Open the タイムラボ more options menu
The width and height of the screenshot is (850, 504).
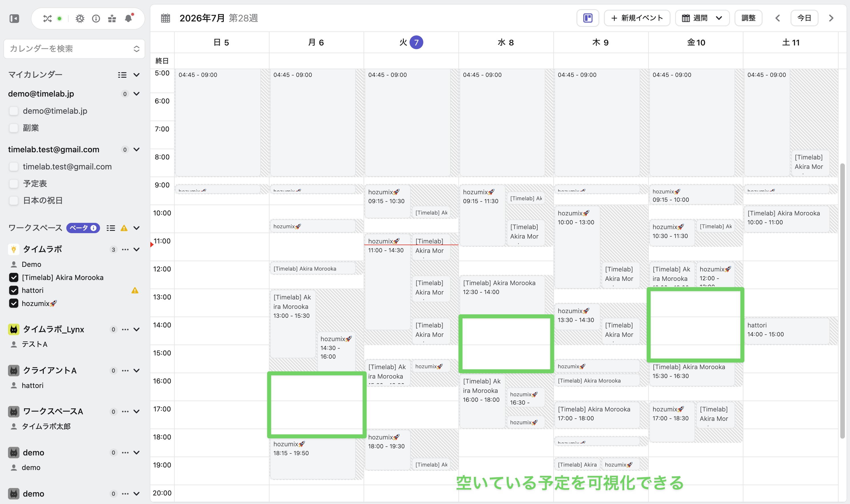pyautogui.click(x=125, y=250)
